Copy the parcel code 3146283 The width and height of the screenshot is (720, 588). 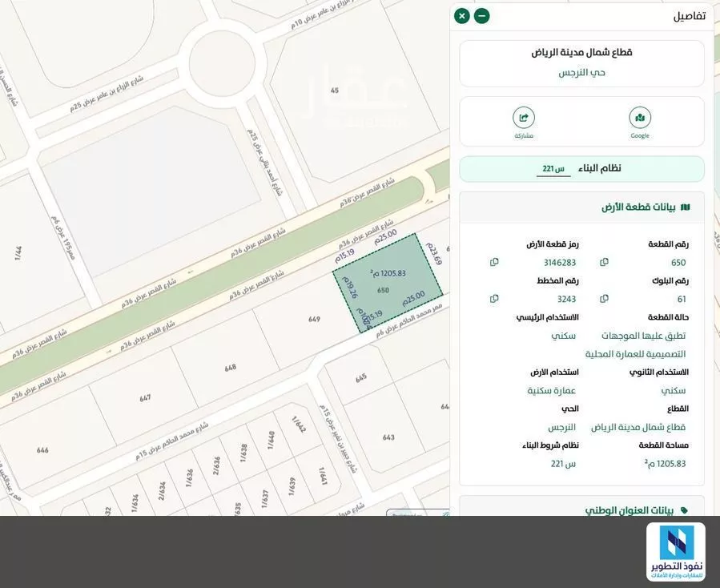[x=493, y=260]
